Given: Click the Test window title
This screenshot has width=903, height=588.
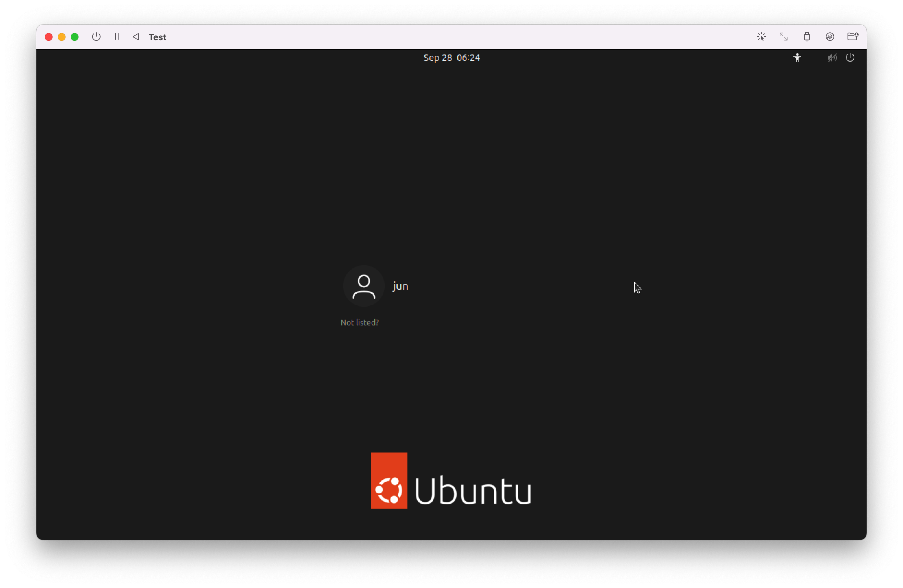Looking at the screenshot, I should tap(157, 37).
